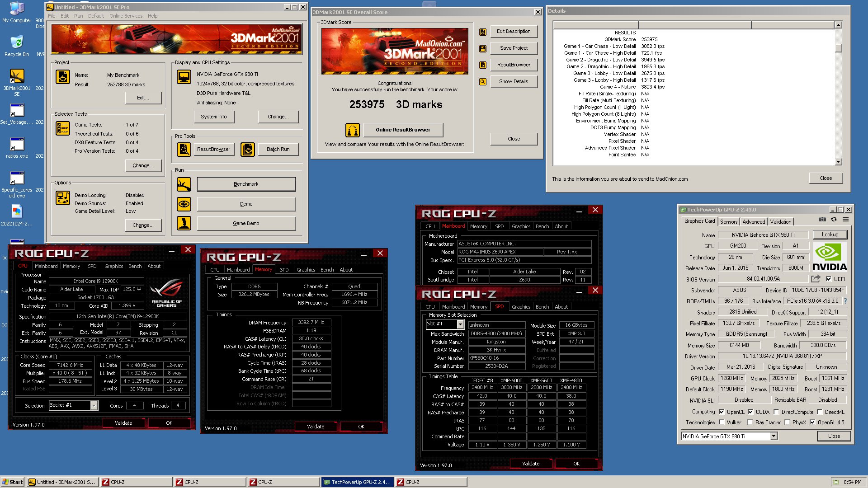Open the My Computer desktop icon
This screenshot has width=868, height=488.
point(17,12)
